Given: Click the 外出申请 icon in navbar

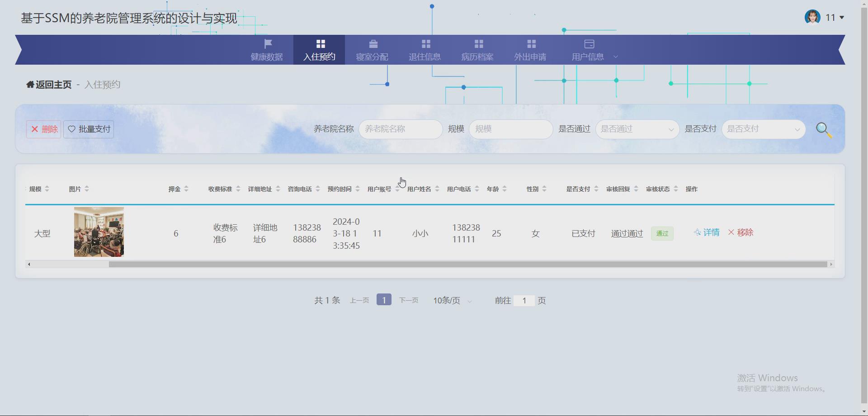Looking at the screenshot, I should coord(531,44).
